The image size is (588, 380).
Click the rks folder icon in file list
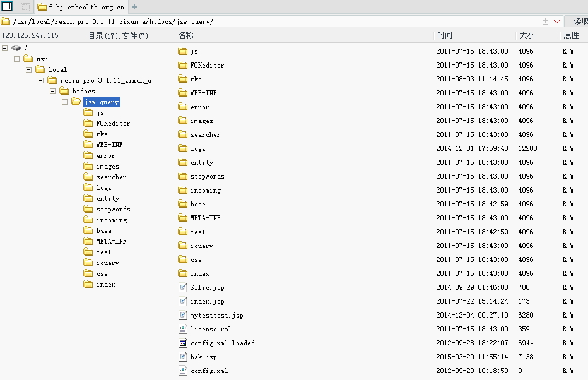coord(183,79)
